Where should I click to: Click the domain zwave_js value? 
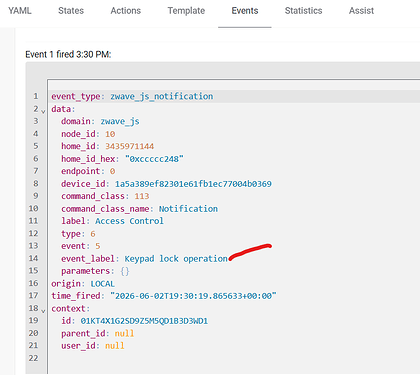tap(120, 121)
